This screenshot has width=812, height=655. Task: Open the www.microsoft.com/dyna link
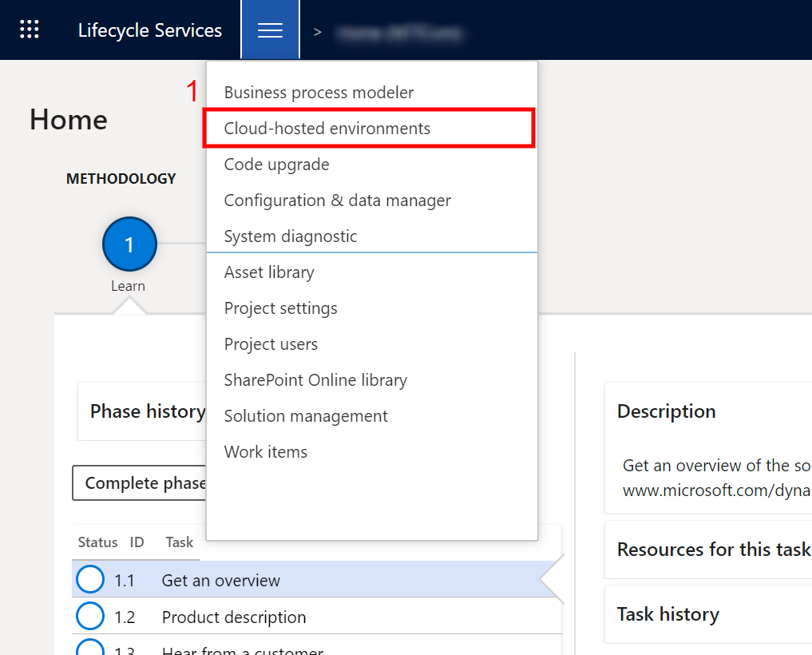716,490
